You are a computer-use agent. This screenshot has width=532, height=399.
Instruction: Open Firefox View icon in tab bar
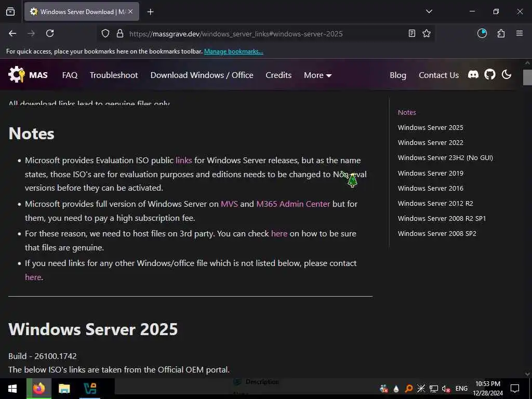point(10,11)
